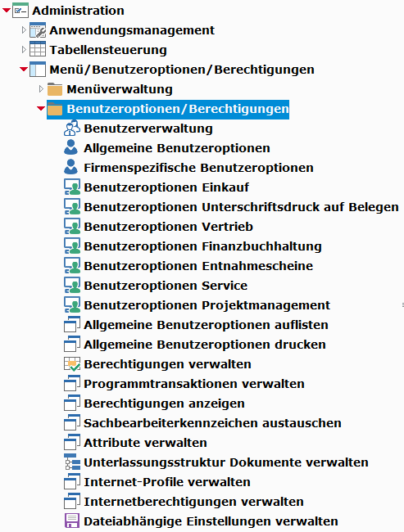Click the Tabellensteuerung table grid icon

click(38, 50)
